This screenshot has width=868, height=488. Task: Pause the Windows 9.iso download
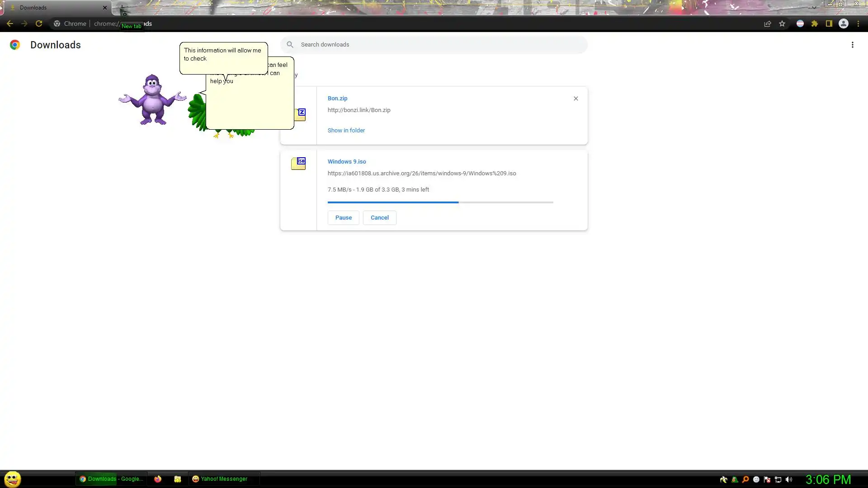point(343,218)
